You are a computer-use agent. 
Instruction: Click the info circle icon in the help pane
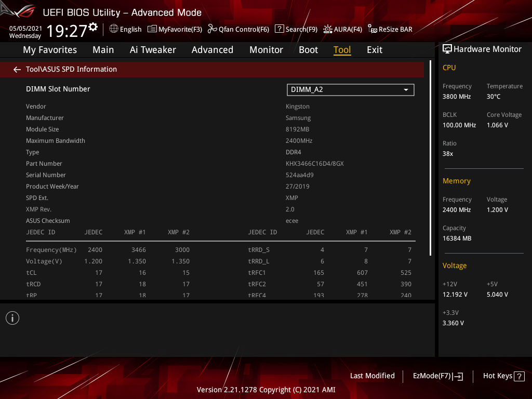(12, 318)
